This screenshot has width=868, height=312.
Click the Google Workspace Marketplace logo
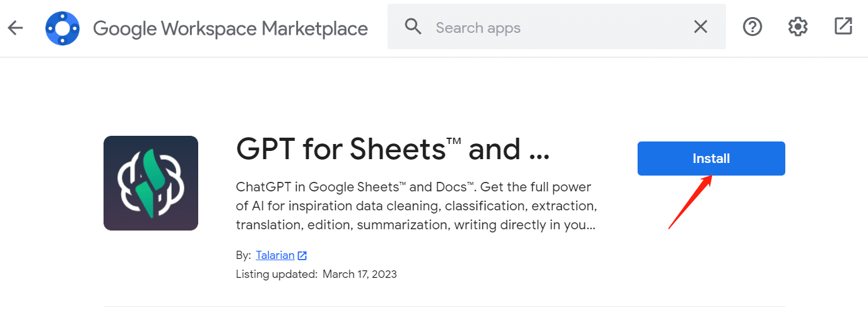[62, 28]
